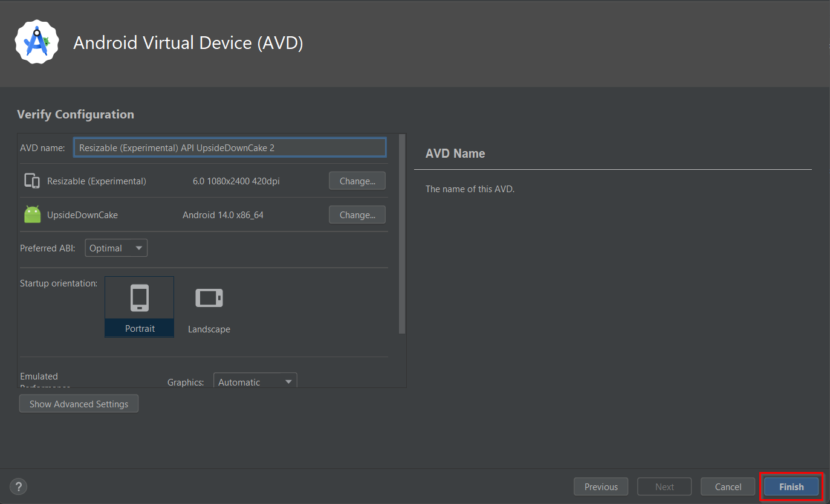
Task: Click the disabled Next button
Action: coord(664,486)
